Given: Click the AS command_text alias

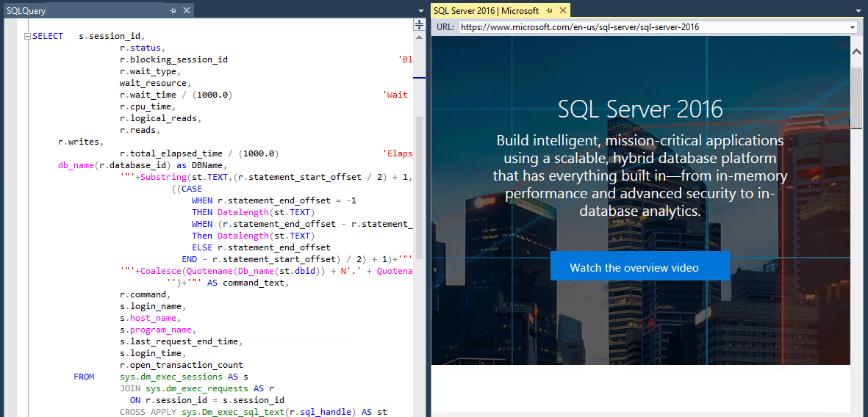Looking at the screenshot, I should [248, 283].
